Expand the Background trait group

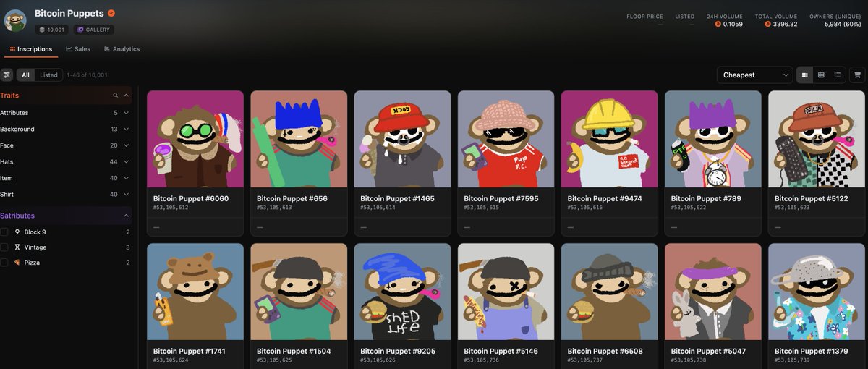(x=65, y=129)
